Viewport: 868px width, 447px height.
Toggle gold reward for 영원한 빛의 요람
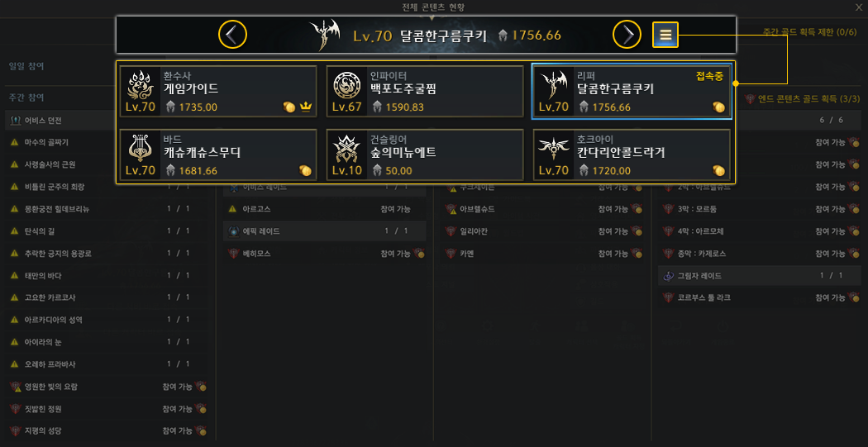[x=201, y=387]
